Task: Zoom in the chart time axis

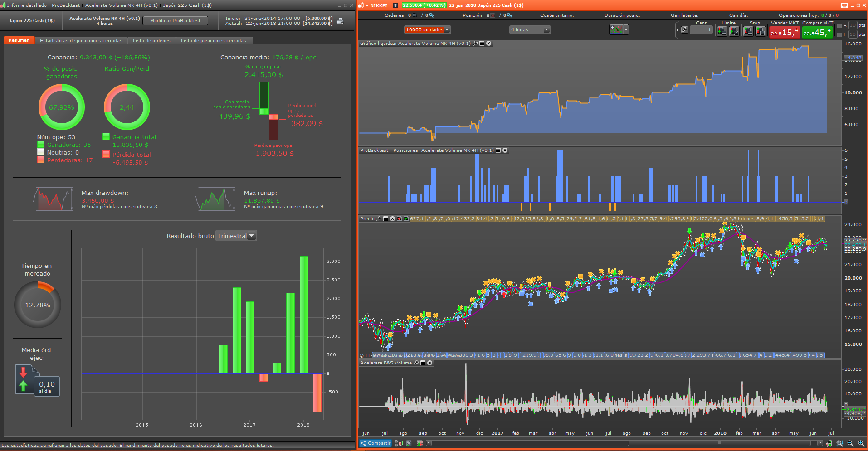Action: click(861, 443)
